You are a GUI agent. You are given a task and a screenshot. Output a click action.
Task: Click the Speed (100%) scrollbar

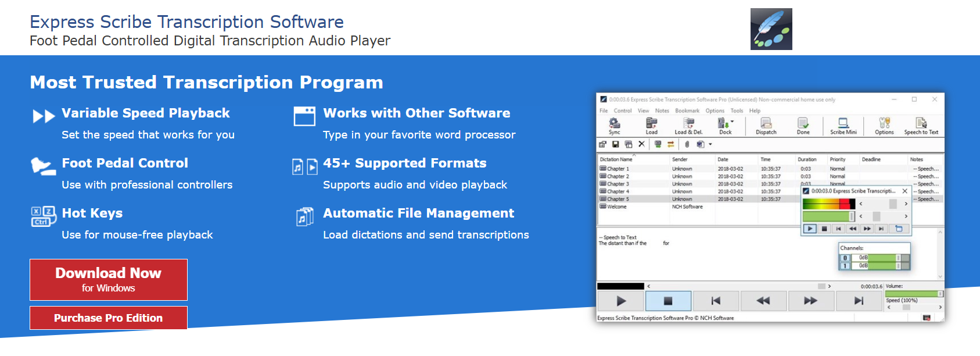click(x=914, y=307)
